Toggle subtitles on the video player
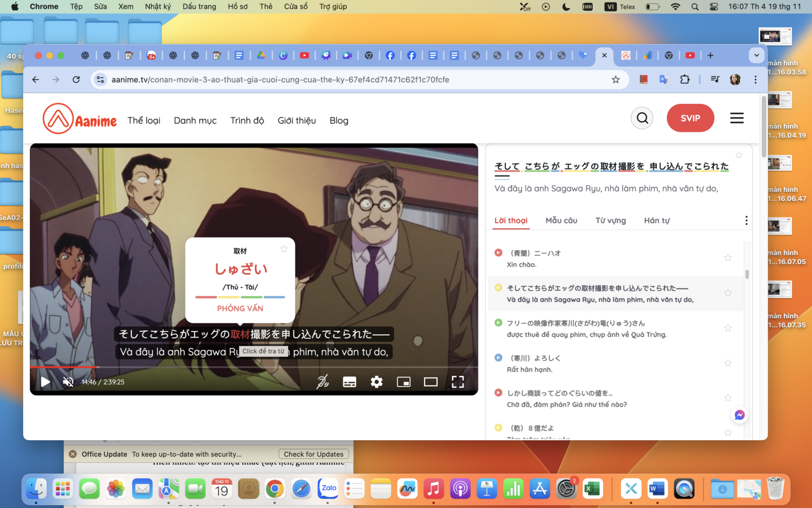 point(350,382)
